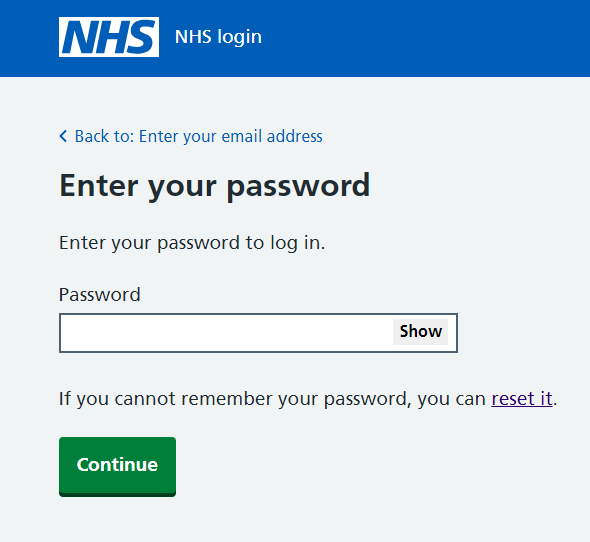Reset forgotten password via reset it
Viewport: 590px width, 542px height.
coord(522,398)
